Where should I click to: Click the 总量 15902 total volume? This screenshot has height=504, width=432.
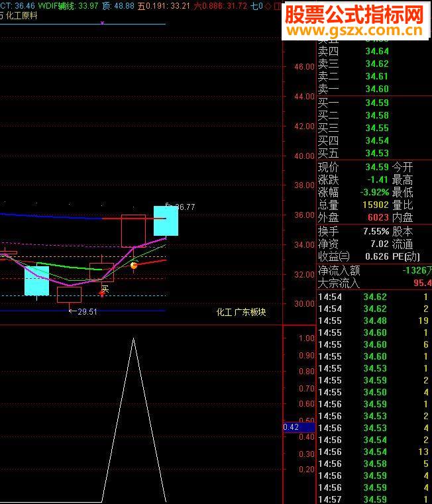click(376, 205)
